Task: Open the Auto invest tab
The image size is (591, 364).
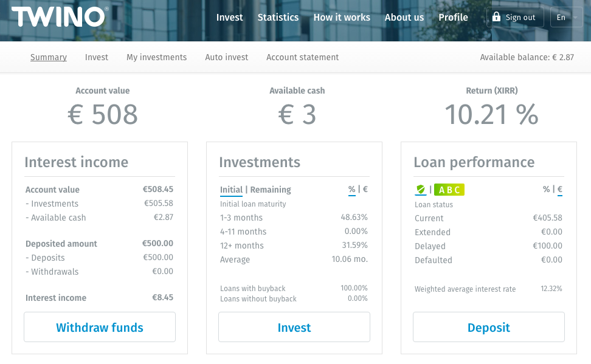Action: pos(227,57)
